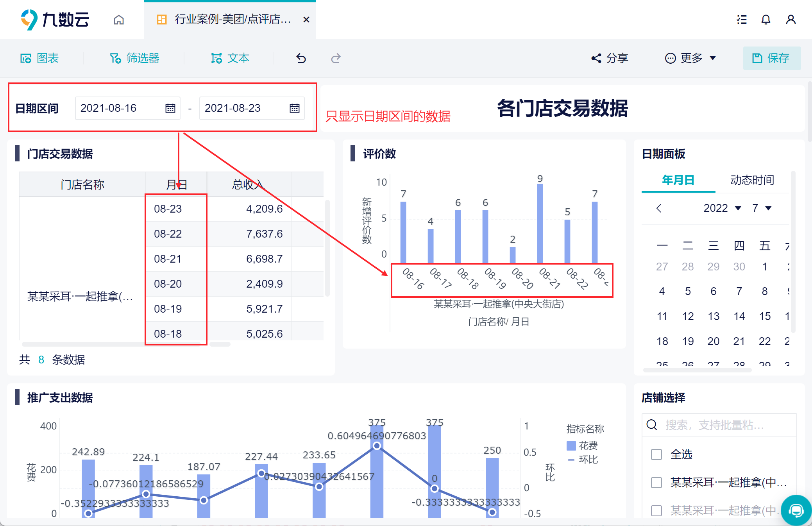Open end date calendar picker icon

(x=295, y=108)
